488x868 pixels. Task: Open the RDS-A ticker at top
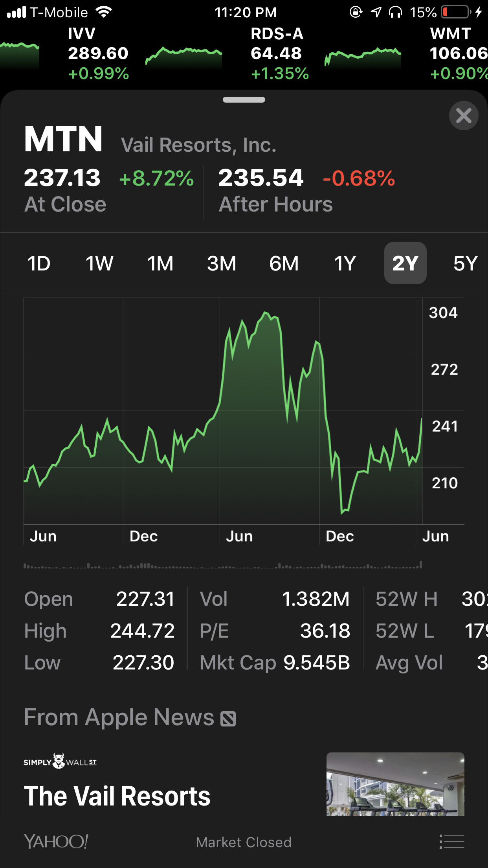[279, 53]
